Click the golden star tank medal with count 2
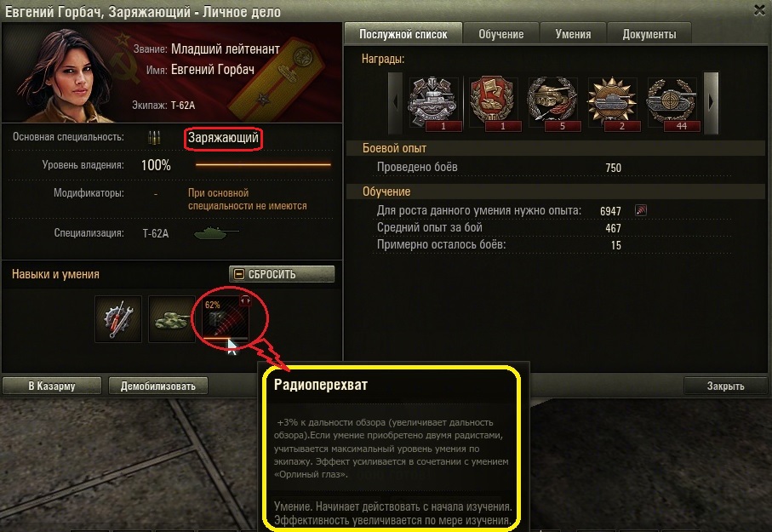This screenshot has width=772, height=532. (612, 104)
